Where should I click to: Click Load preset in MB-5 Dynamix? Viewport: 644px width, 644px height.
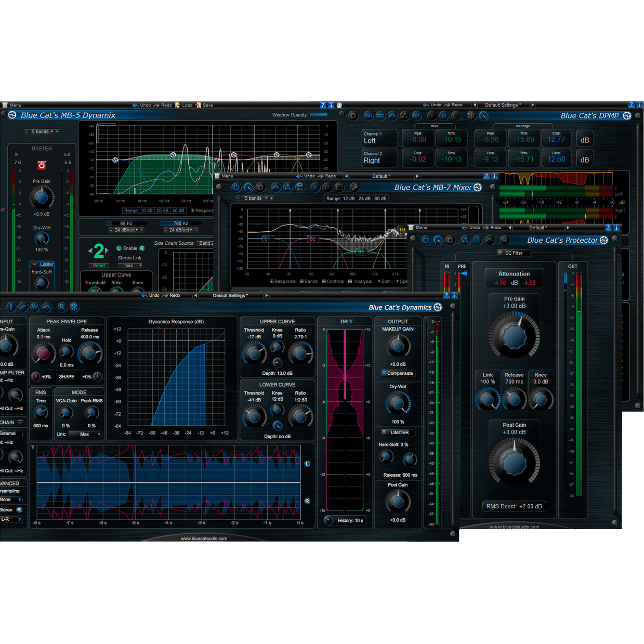[x=184, y=105]
